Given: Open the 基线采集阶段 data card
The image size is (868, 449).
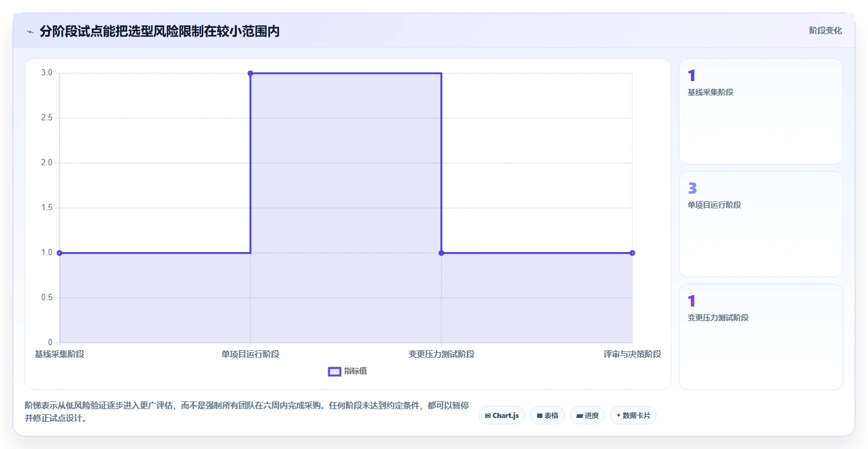Looking at the screenshot, I should click(x=761, y=111).
